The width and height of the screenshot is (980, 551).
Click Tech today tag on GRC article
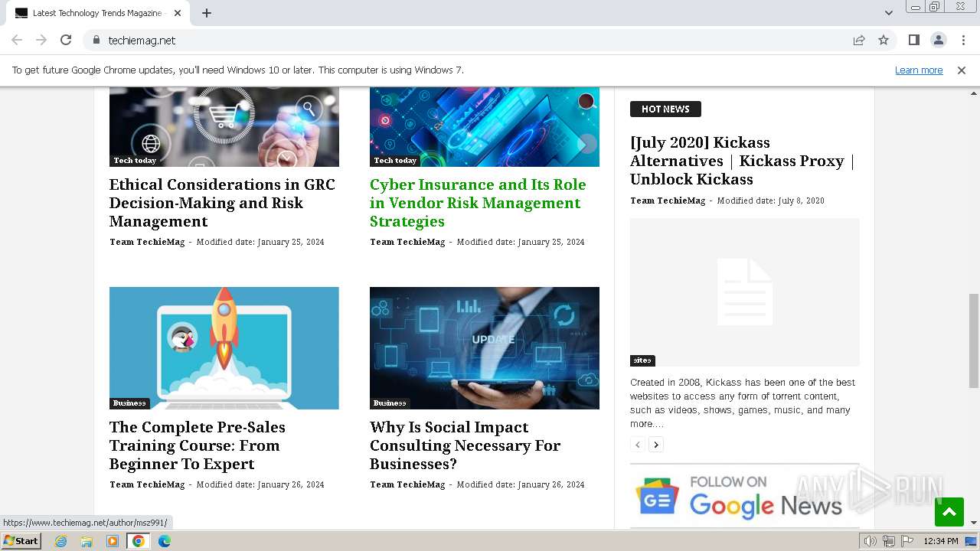click(135, 161)
